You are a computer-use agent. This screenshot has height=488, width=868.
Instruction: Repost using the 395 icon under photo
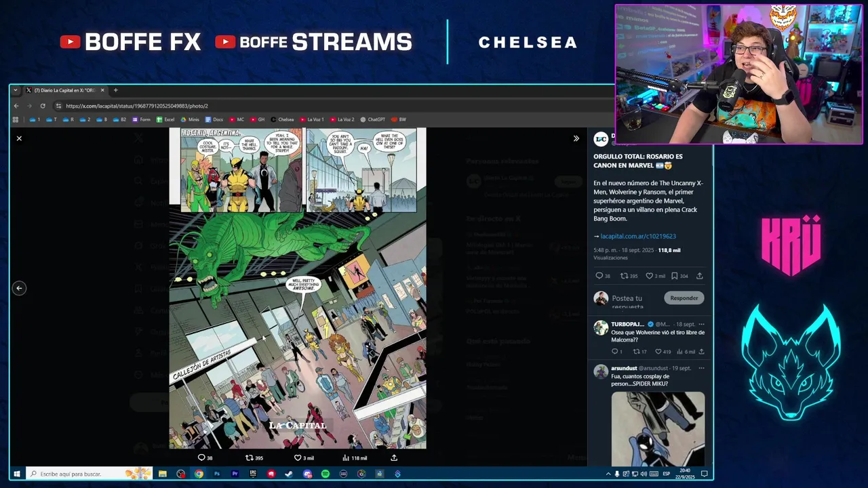[x=254, y=458]
